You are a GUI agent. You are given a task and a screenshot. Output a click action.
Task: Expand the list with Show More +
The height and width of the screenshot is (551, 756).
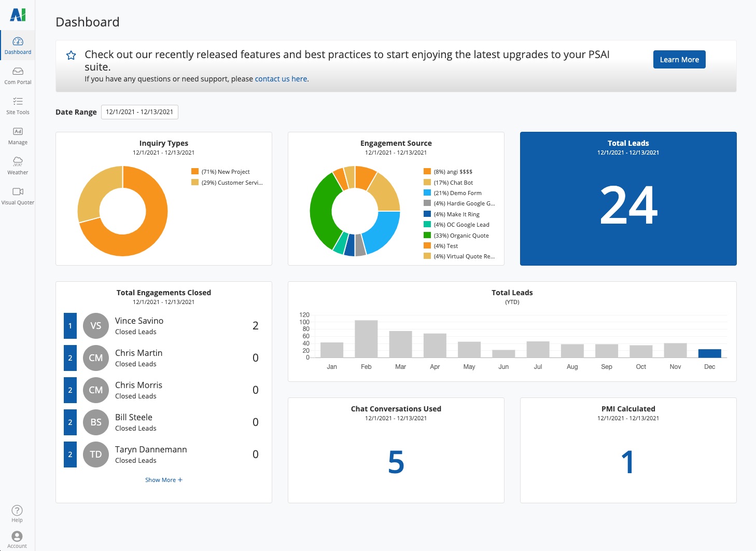click(163, 480)
